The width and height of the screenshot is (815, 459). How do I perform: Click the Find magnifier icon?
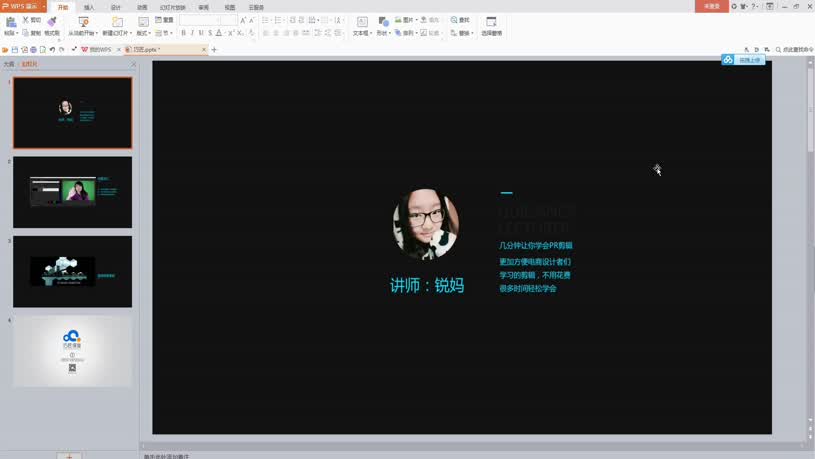(x=454, y=20)
